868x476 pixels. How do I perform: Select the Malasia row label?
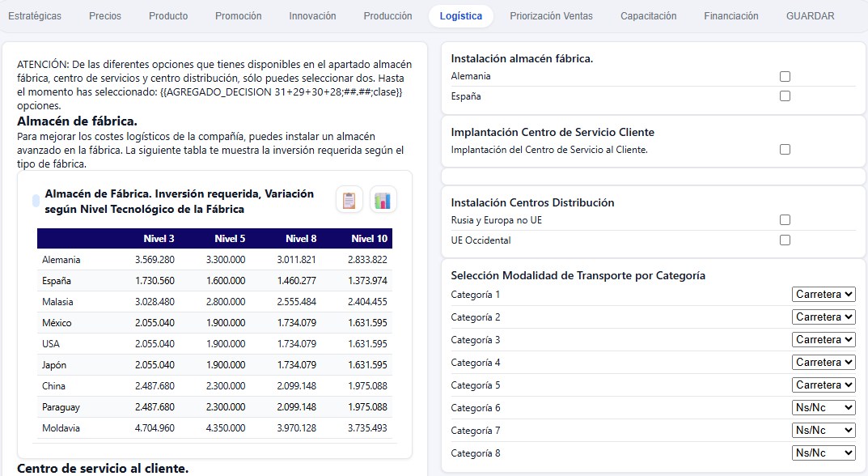coord(57,302)
